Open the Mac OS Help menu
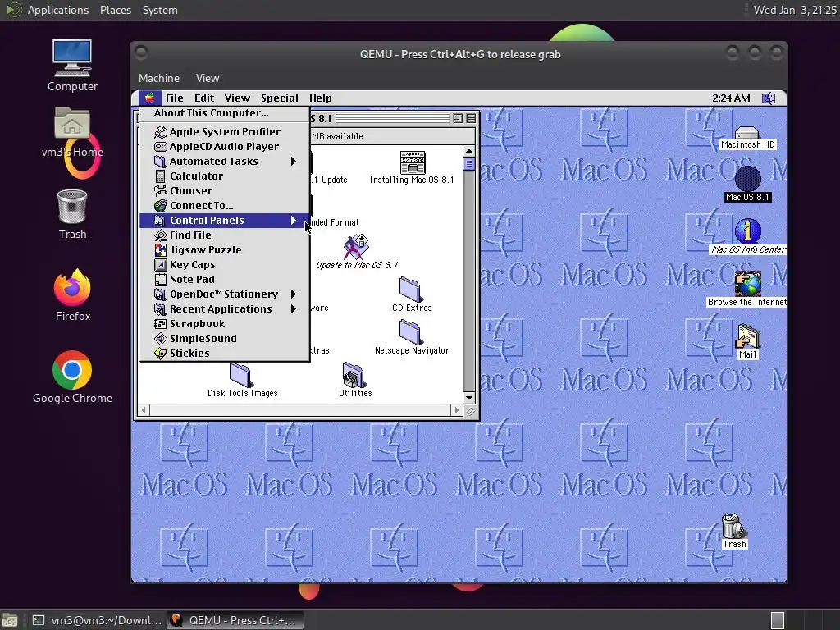This screenshot has width=840, height=630. 321,98
